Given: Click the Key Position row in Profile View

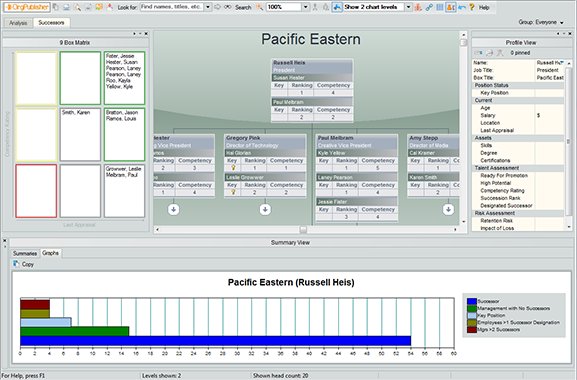Looking at the screenshot, I should click(x=518, y=93).
